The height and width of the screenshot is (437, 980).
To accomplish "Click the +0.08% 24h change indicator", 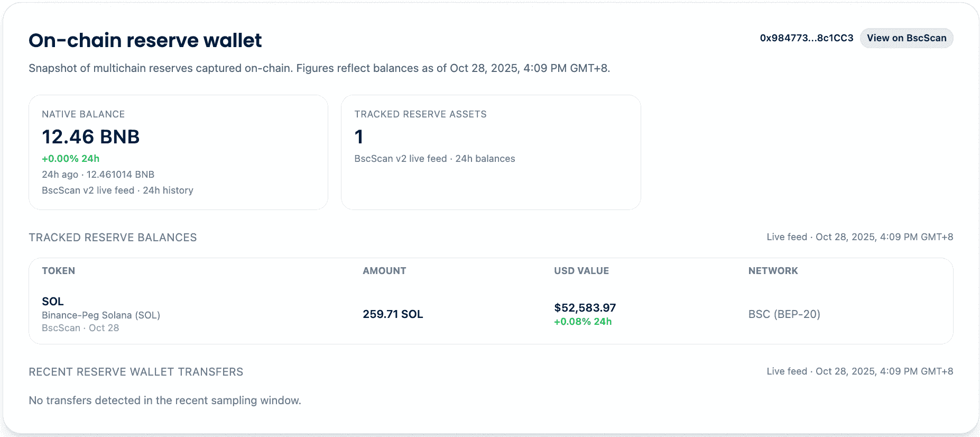I will point(583,322).
